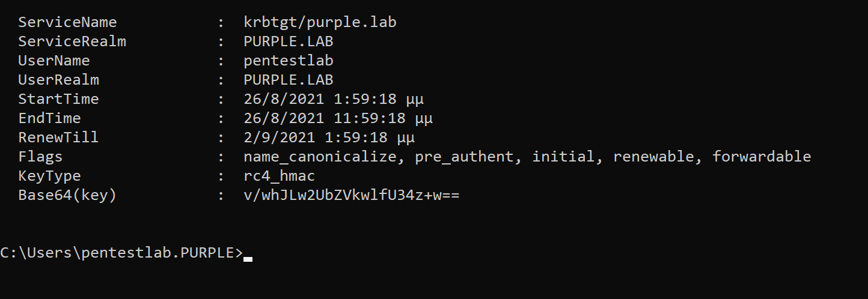Click the PURPLE.LAB value beside UserRealm

(x=289, y=80)
